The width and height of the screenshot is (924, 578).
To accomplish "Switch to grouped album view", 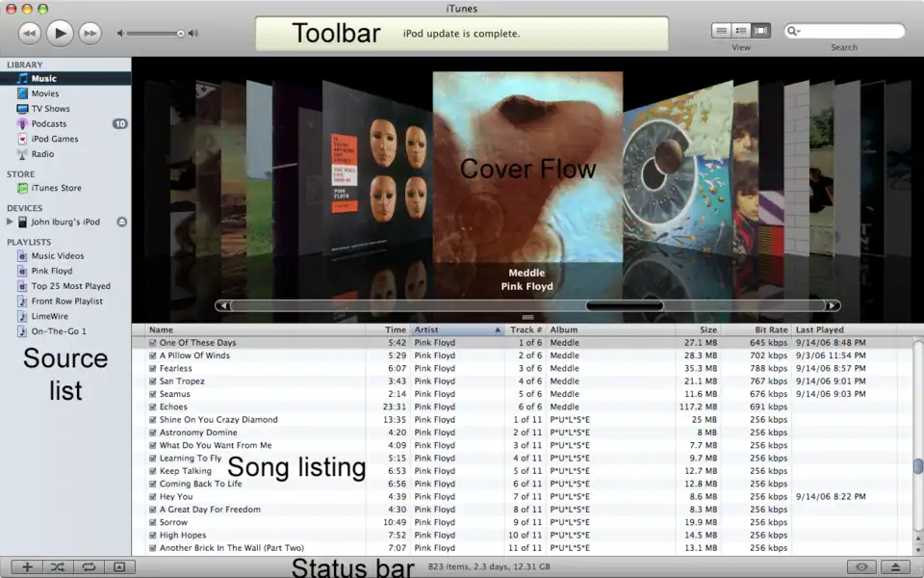I will pos(741,31).
